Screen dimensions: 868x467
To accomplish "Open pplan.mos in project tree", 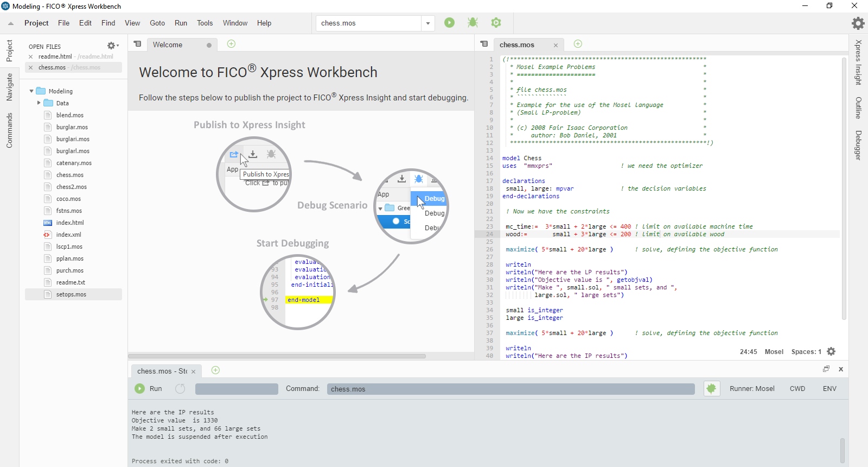I will point(69,258).
